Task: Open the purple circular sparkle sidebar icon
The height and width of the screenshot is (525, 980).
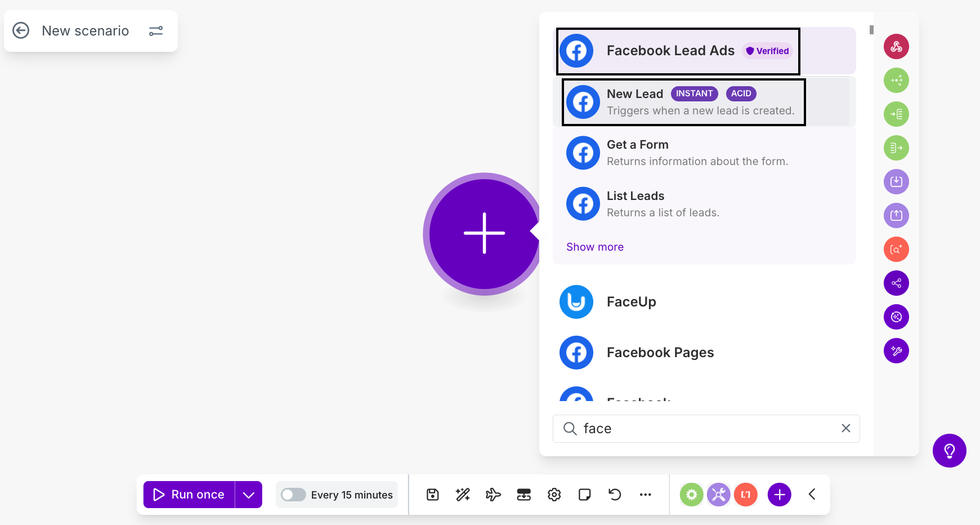Action: click(x=896, y=317)
